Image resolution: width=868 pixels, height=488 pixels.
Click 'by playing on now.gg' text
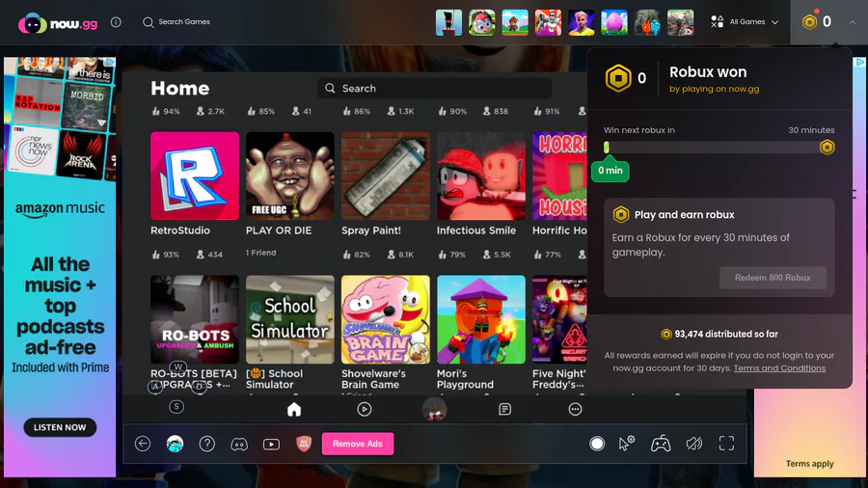(x=714, y=89)
